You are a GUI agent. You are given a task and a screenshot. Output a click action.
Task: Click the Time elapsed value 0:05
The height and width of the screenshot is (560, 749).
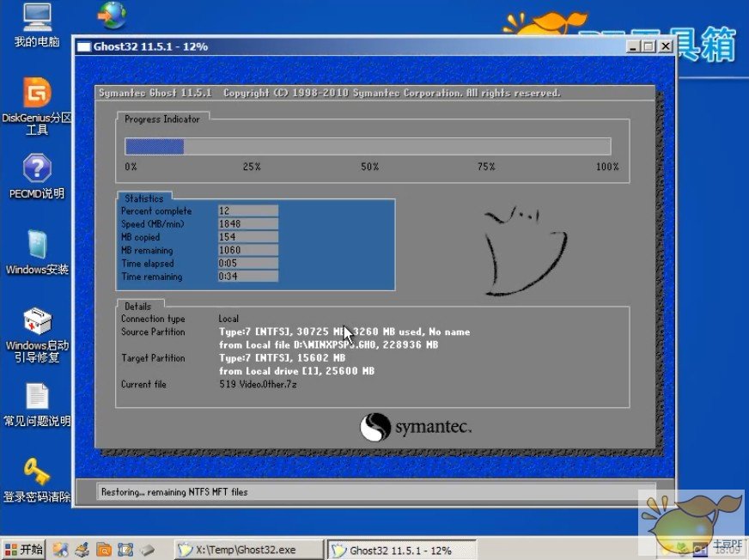(248, 264)
